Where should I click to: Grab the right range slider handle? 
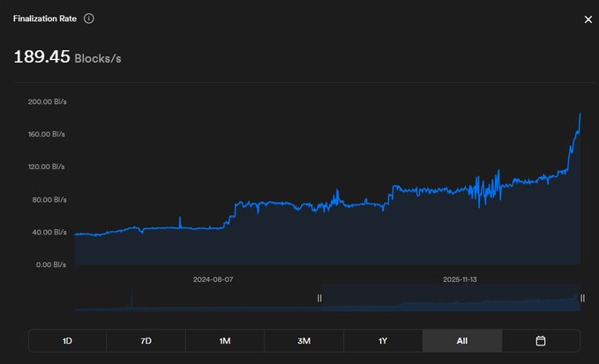tap(582, 298)
